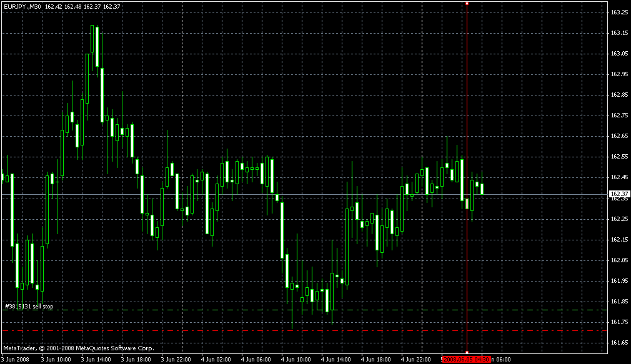Click the 3 Jun 14:00 time axis label

coord(96,359)
